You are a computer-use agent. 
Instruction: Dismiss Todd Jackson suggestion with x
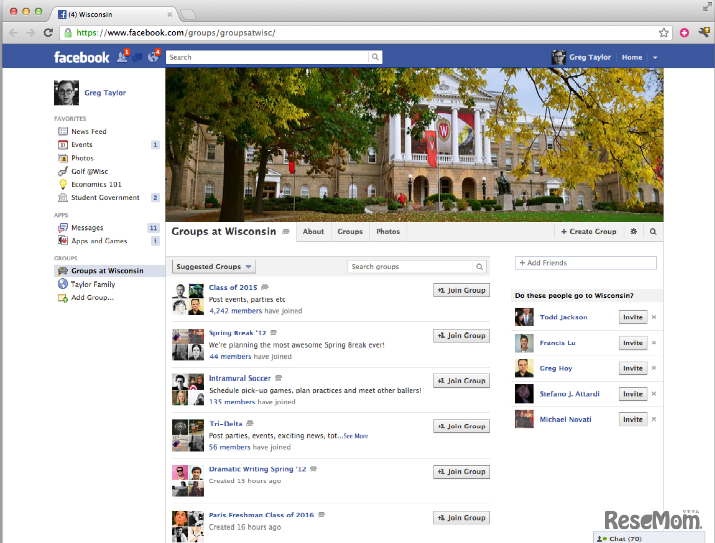click(653, 317)
